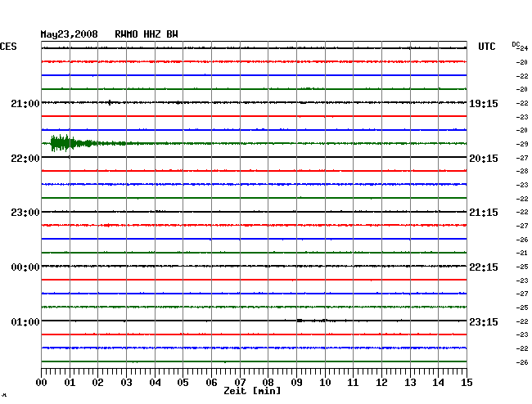The height and width of the screenshot is (404, 532).
Task: Click minute axis tick label 03
Action: pyautogui.click(x=126, y=383)
